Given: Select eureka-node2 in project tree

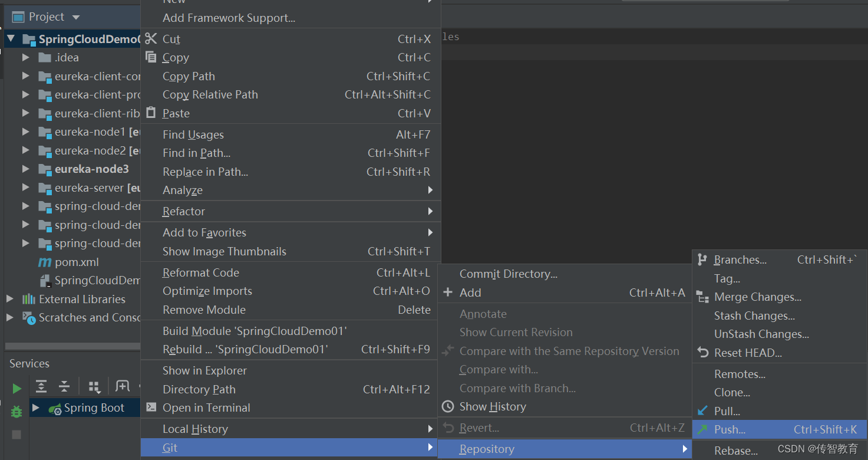Looking at the screenshot, I should [x=90, y=150].
